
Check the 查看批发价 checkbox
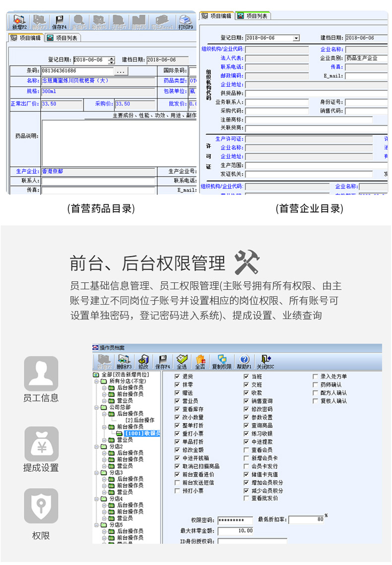click(246, 499)
